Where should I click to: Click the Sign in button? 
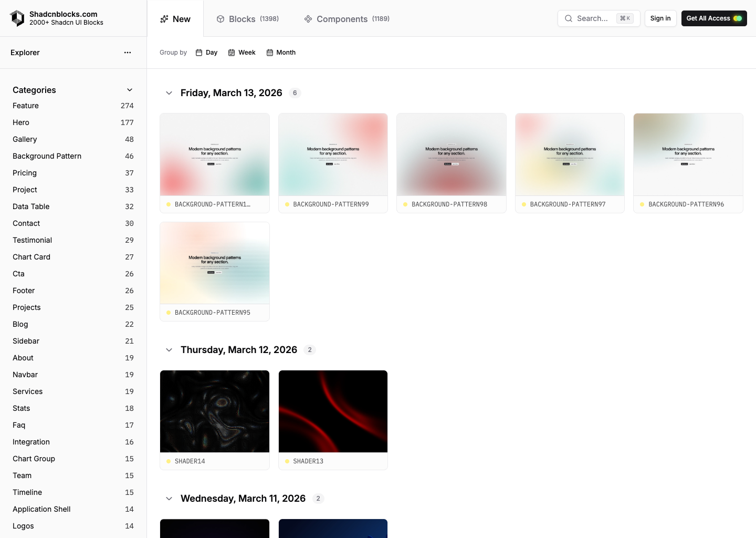(660, 18)
